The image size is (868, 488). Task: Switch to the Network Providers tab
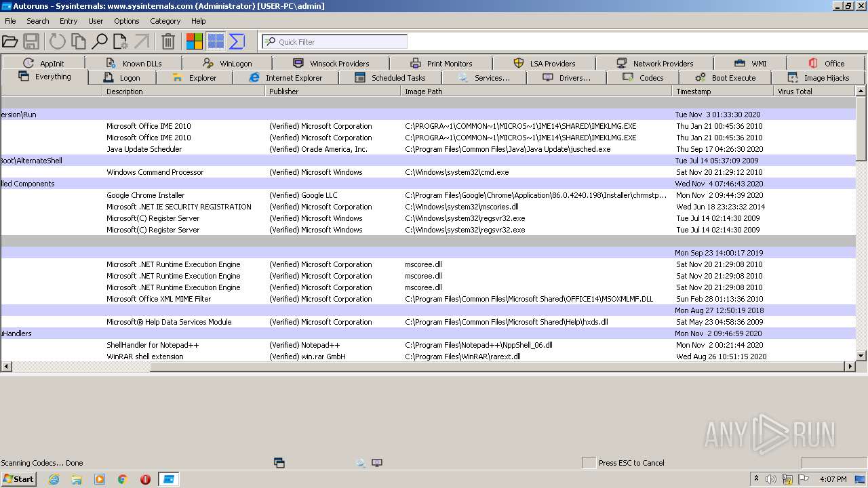click(x=654, y=63)
